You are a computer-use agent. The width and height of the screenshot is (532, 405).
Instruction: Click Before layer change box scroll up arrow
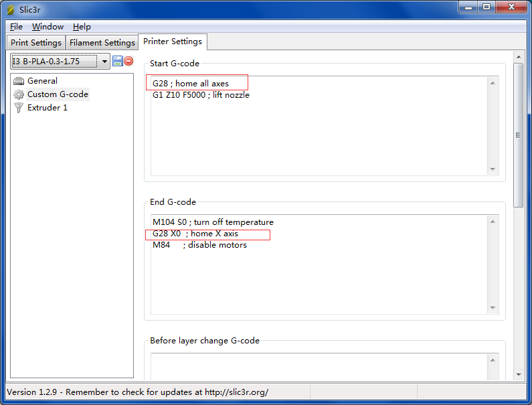(x=493, y=360)
